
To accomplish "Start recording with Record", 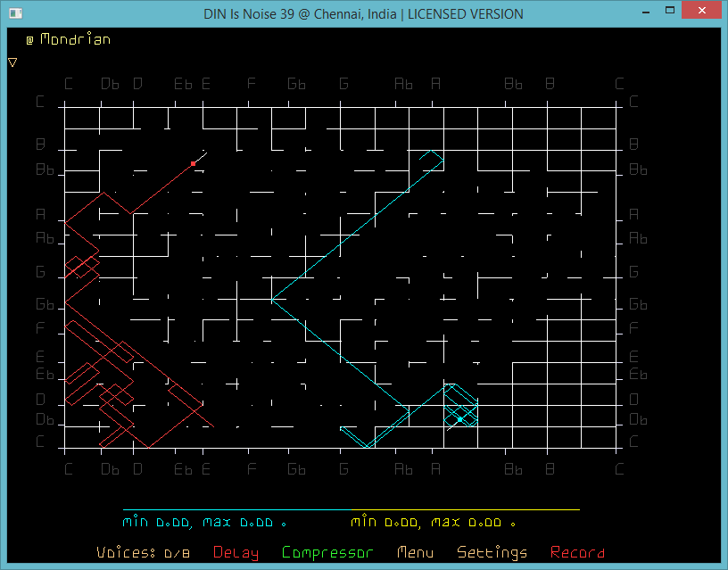I will 577,553.
